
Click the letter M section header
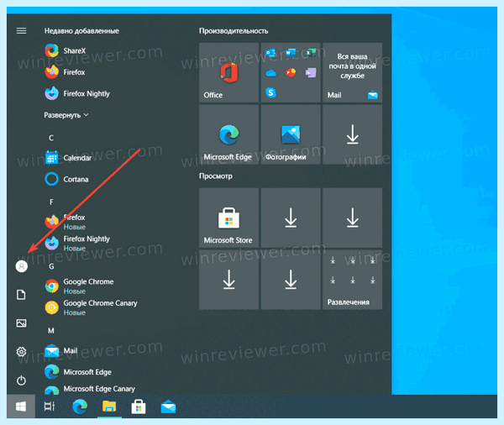tap(51, 330)
